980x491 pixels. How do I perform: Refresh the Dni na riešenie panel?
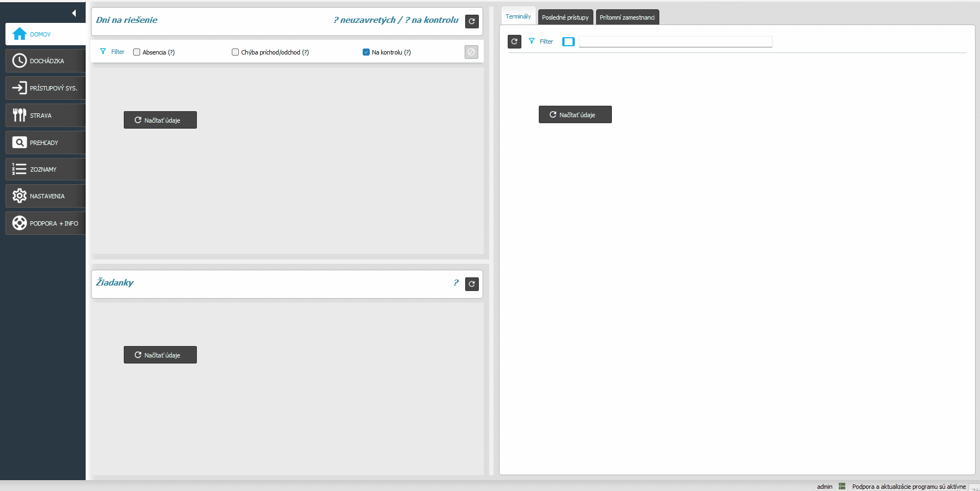[472, 21]
